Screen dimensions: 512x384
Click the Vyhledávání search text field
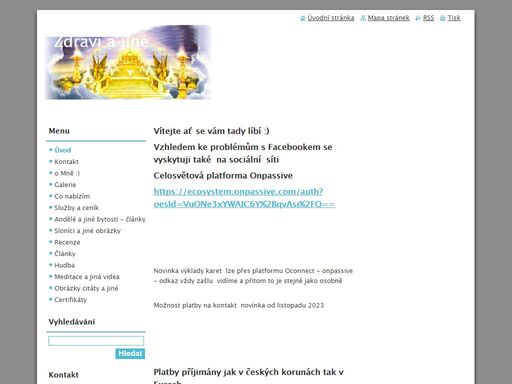[x=96, y=341]
